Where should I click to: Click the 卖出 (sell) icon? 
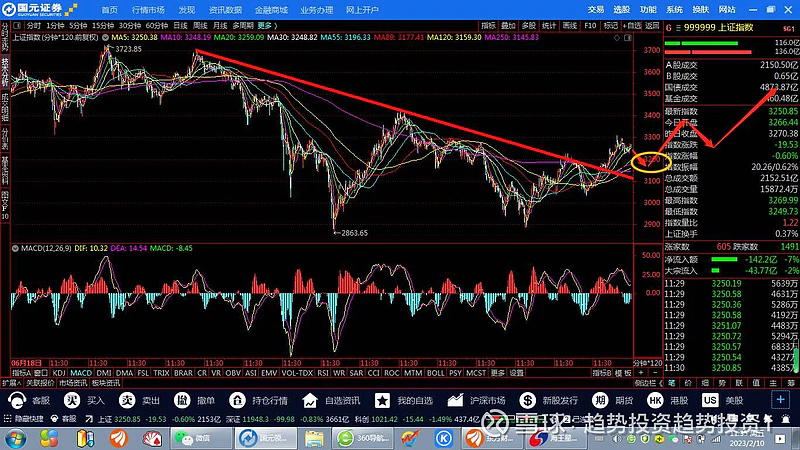point(127,401)
